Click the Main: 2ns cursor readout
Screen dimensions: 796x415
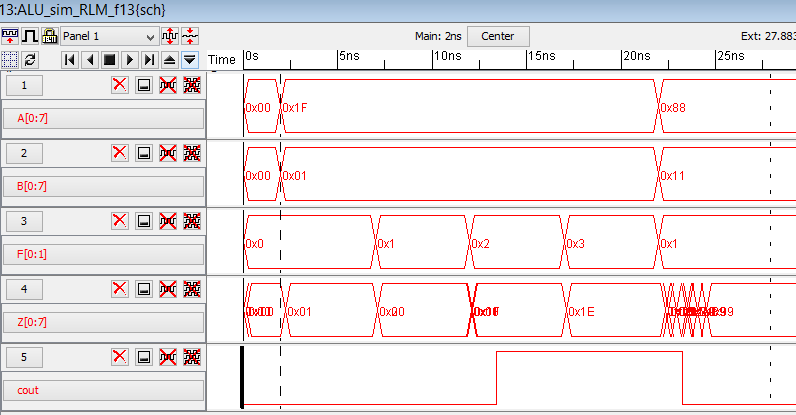click(438, 36)
